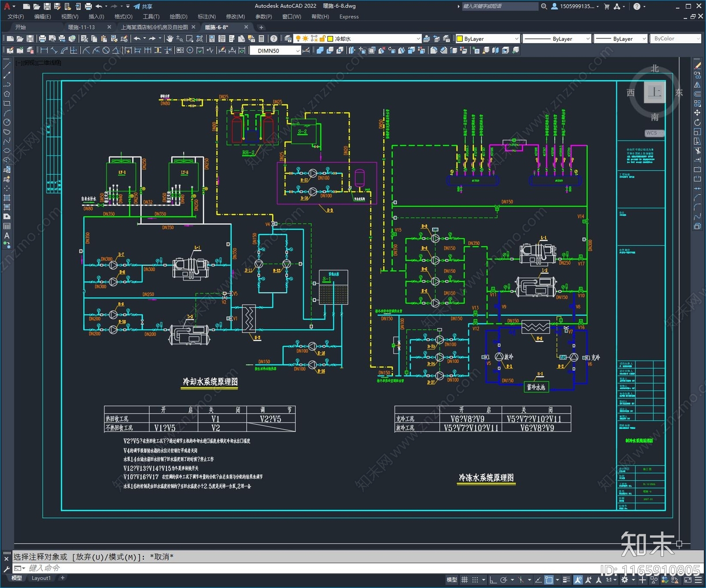Toggle lineweight display in status bar

567,580
